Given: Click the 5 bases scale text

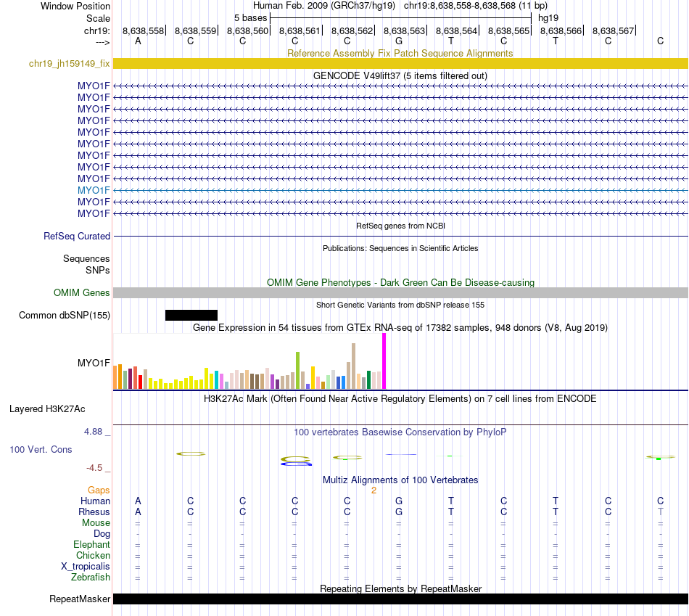Looking at the screenshot, I should pos(250,18).
